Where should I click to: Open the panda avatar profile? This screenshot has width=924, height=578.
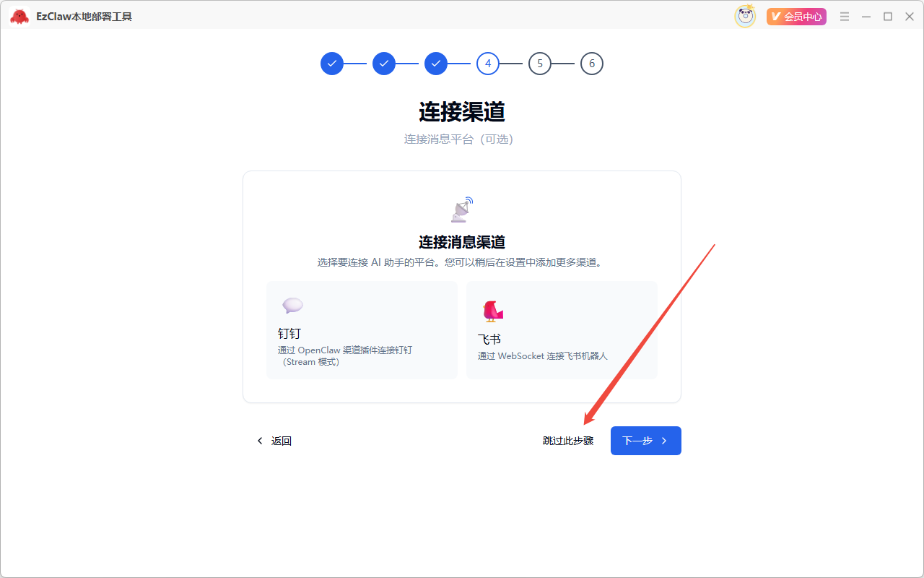[x=745, y=16]
